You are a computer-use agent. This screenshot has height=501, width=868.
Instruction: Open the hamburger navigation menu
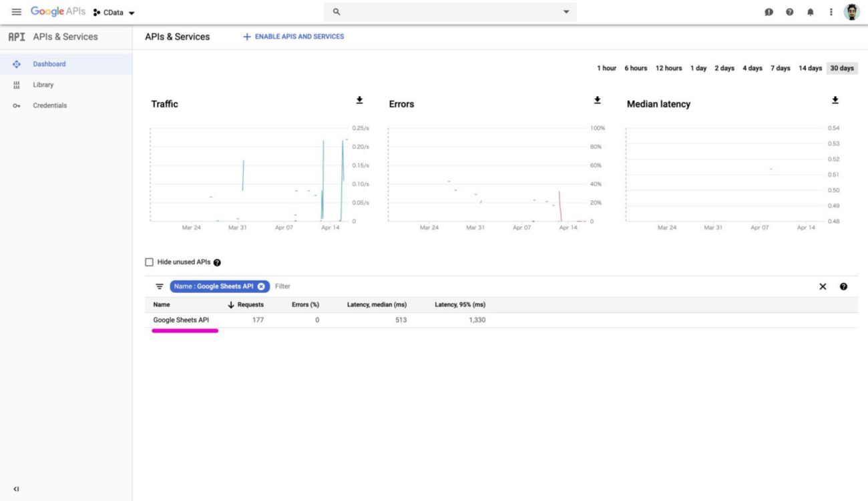(16, 12)
